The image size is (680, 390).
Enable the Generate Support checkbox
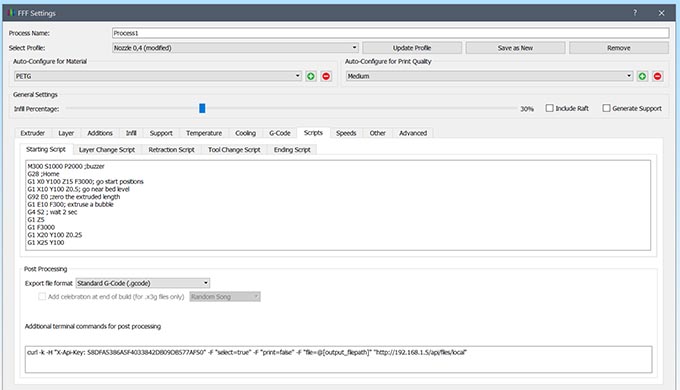606,108
